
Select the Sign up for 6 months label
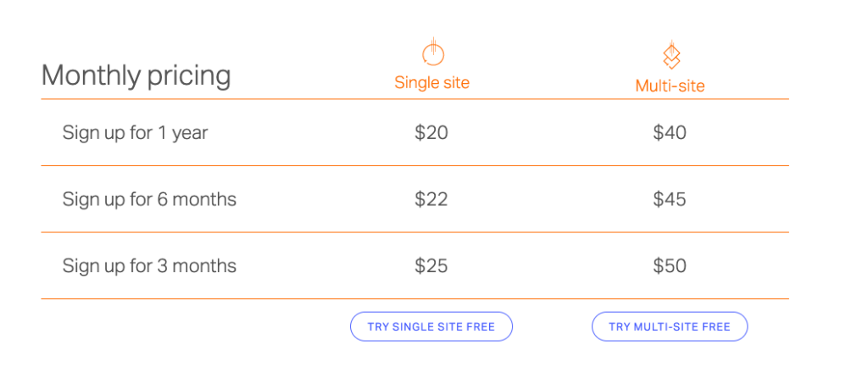pyautogui.click(x=149, y=199)
